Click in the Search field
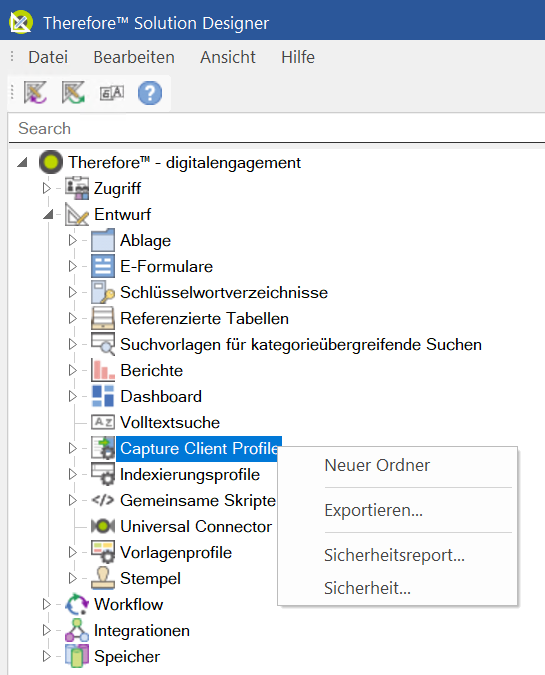The image size is (545, 675). coord(276,128)
